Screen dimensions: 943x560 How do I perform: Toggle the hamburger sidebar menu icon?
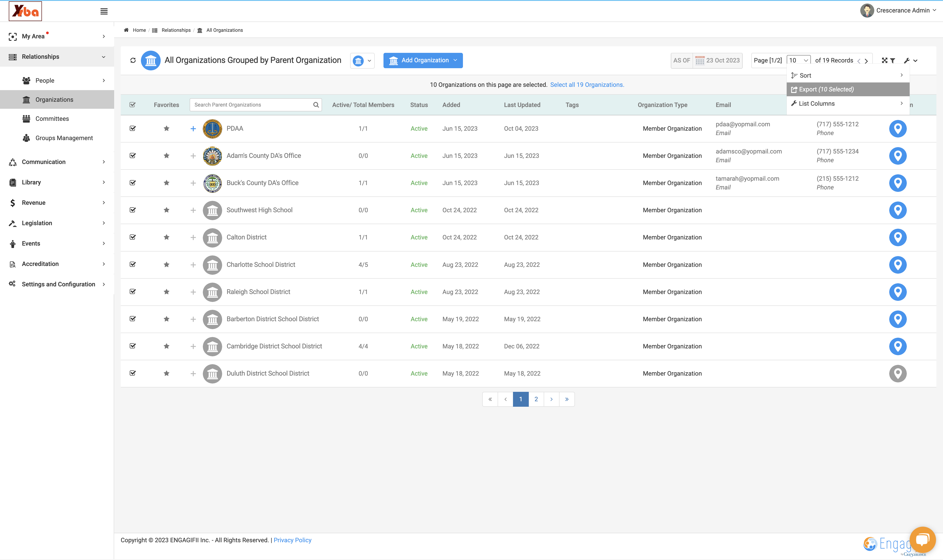104,11
